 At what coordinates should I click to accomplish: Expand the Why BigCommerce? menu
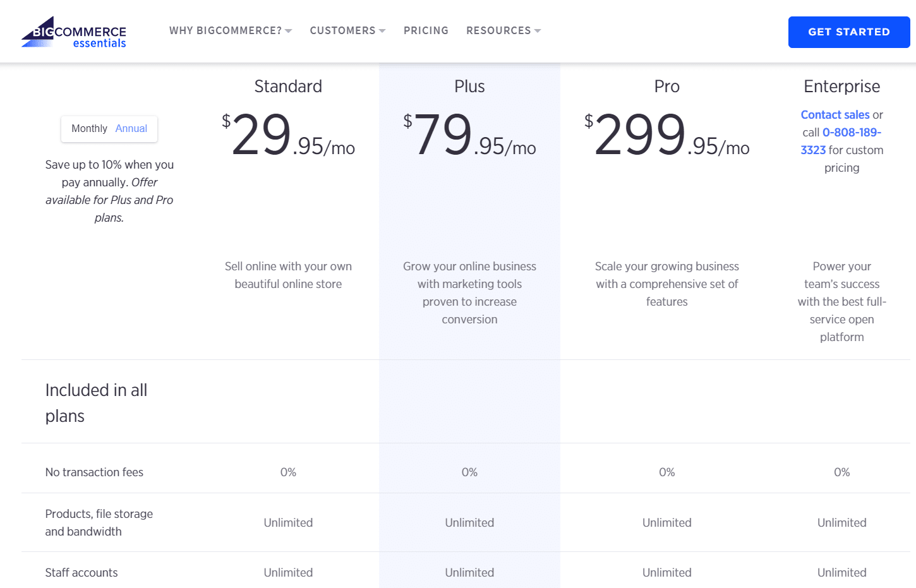[x=230, y=30]
